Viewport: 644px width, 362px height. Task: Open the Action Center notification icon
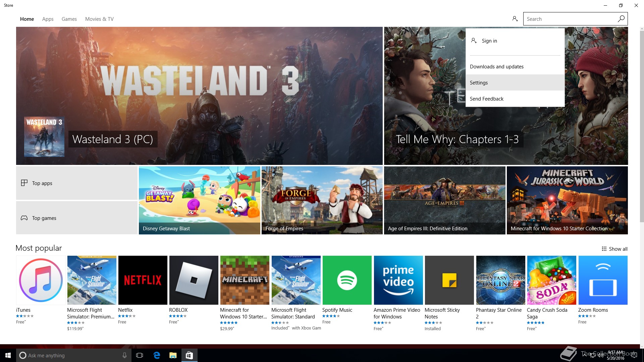pyautogui.click(x=634, y=355)
